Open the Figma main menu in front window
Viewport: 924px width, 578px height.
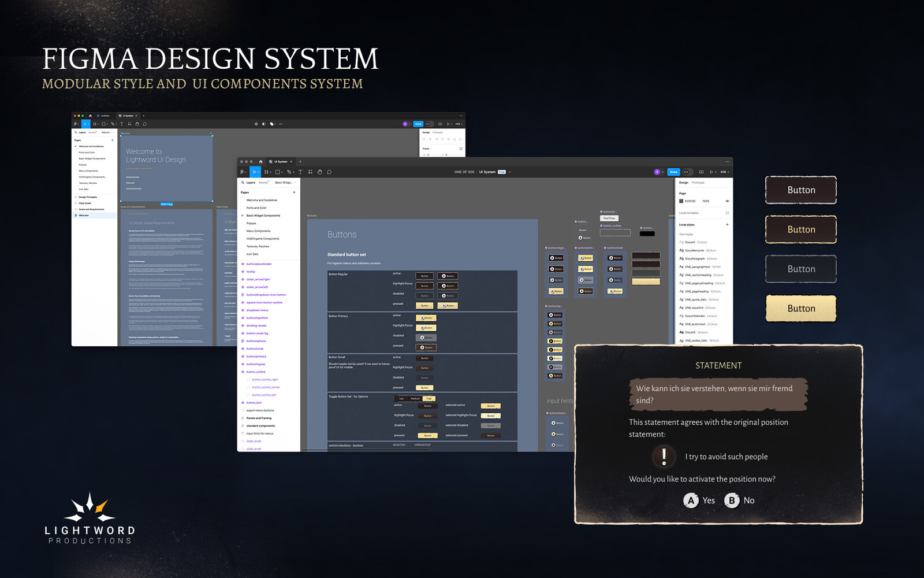pos(243,172)
